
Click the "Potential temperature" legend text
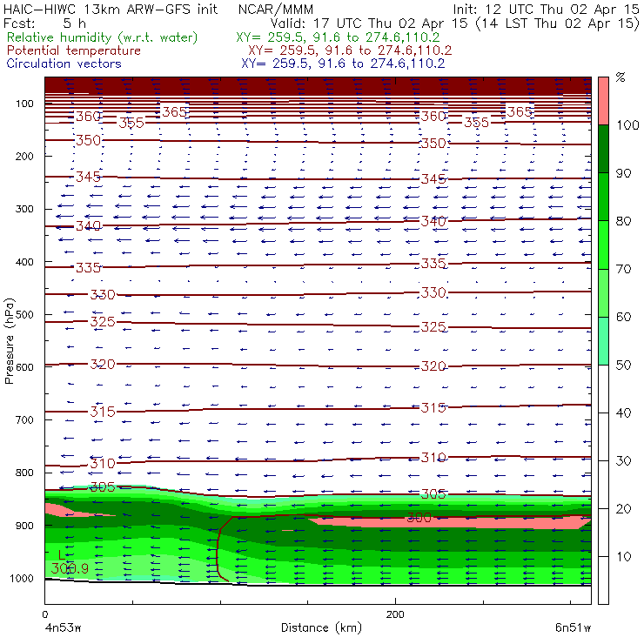(x=74, y=50)
